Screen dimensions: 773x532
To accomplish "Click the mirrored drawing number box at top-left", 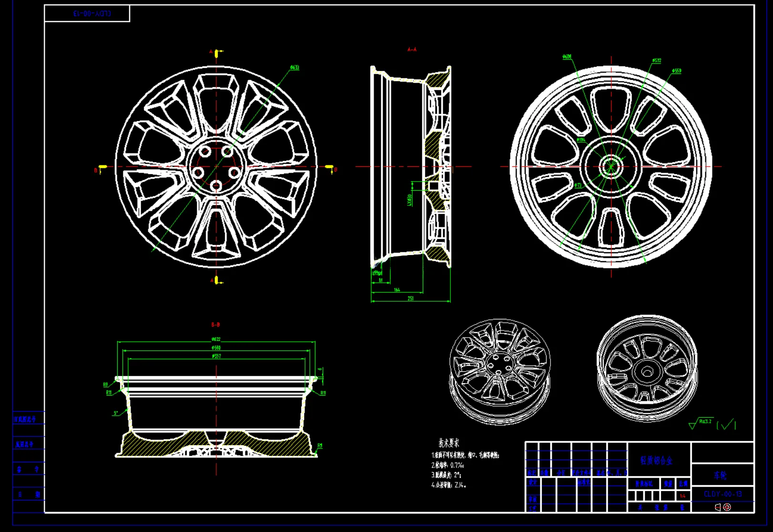I will [x=87, y=13].
